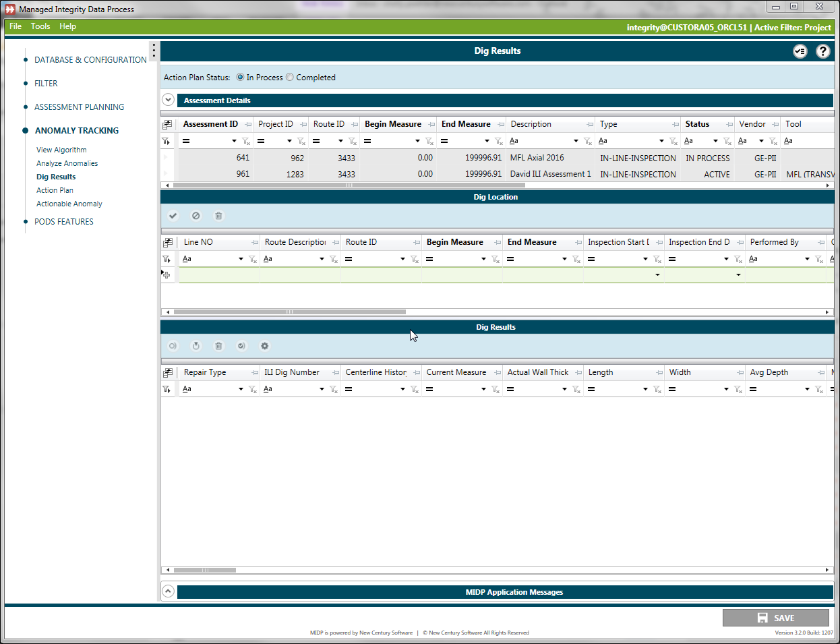This screenshot has width=840, height=644.
Task: Click the add-row plus icon in Dig Location grid
Action: 167,274
